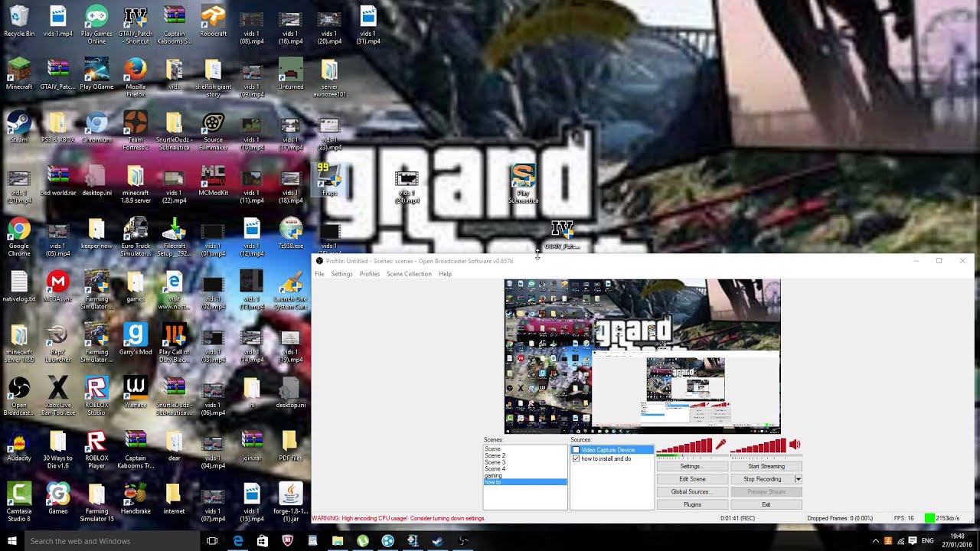Image resolution: width=980 pixels, height=551 pixels.
Task: Open the forge-1.8 jar file icon
Action: 291,502
